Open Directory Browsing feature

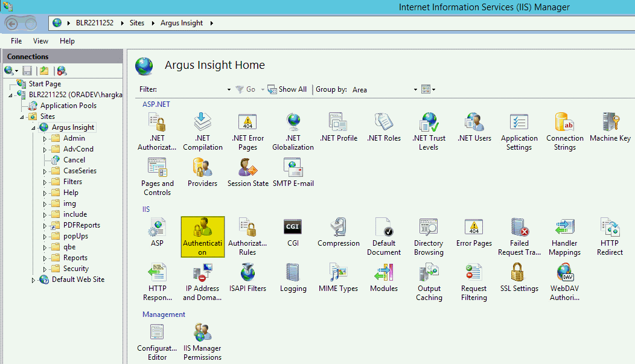429,237
